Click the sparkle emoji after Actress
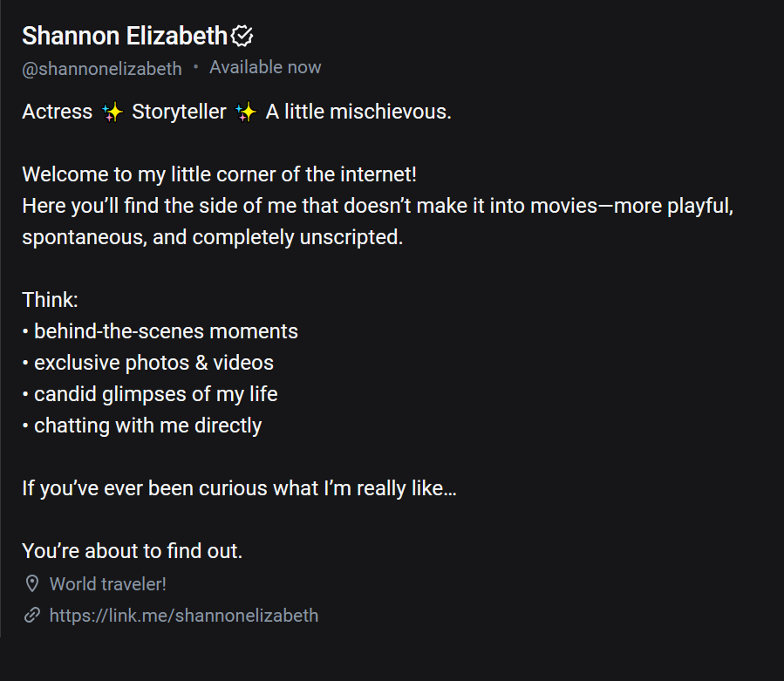Viewport: 784px width, 681px height. (x=112, y=112)
